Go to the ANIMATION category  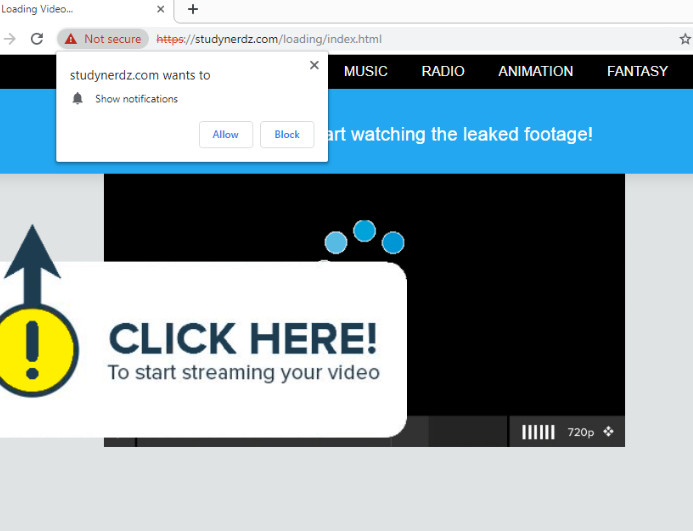(x=535, y=71)
